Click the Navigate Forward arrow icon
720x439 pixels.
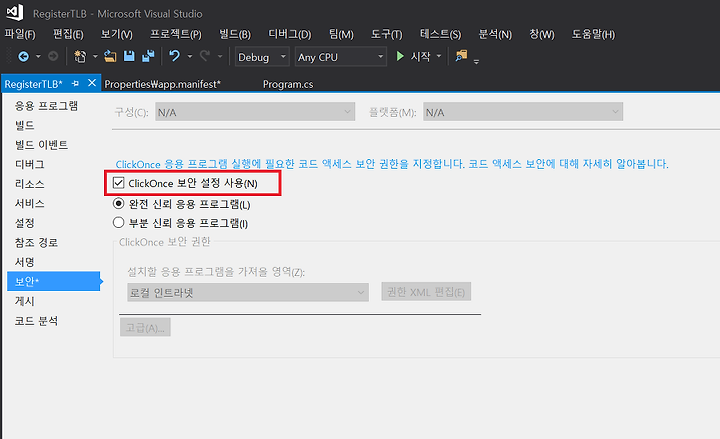53,56
